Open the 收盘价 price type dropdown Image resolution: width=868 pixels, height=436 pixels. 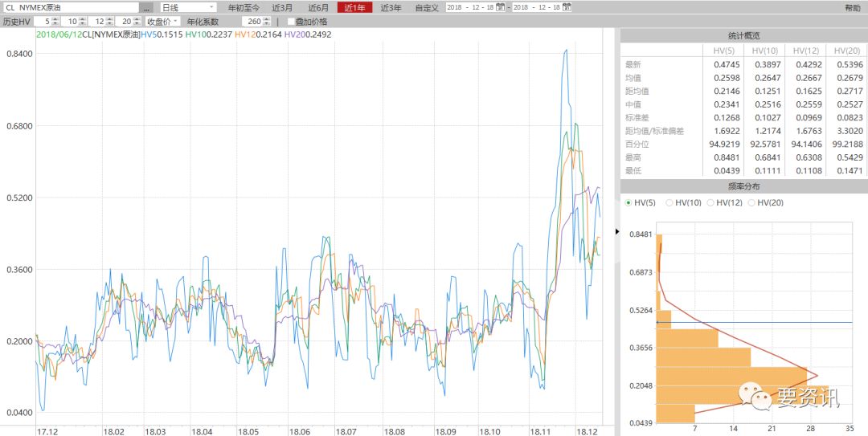click(x=162, y=22)
